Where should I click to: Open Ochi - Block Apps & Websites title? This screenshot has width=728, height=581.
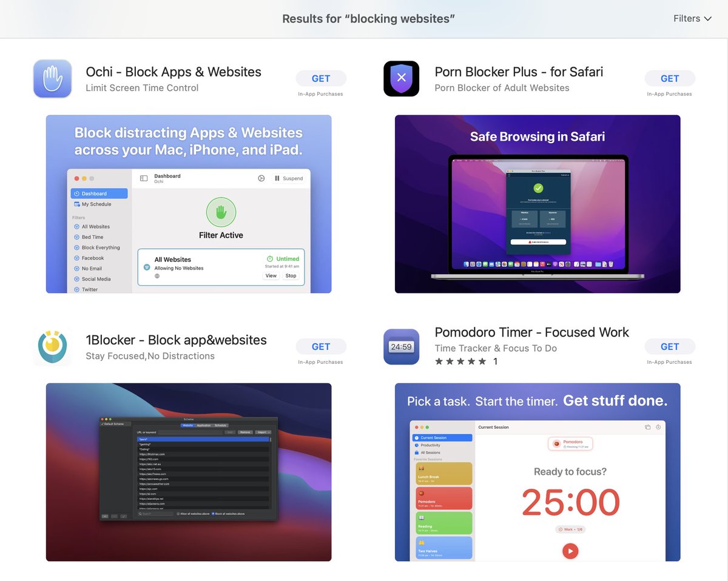tap(174, 72)
